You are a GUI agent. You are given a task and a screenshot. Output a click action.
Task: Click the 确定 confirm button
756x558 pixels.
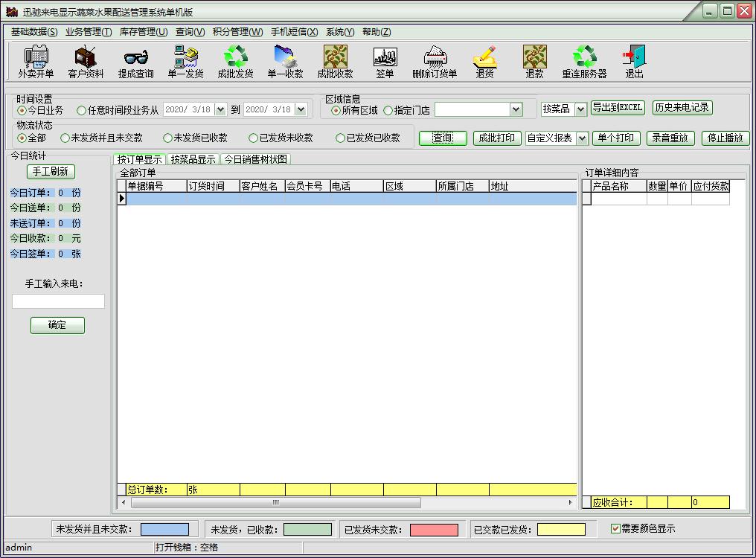[57, 325]
